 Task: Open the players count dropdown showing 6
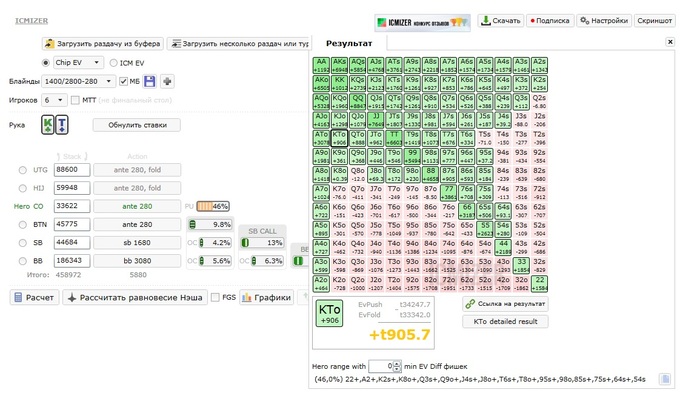(x=54, y=100)
